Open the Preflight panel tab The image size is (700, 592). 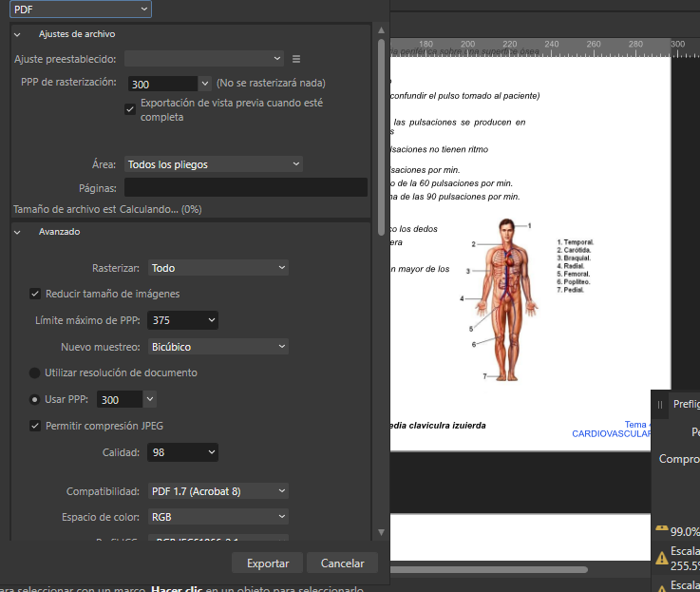coord(686,404)
